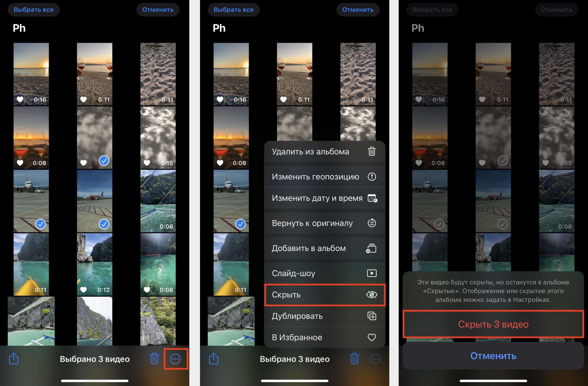Choose Изменить геопозицию from menu

[x=325, y=177]
